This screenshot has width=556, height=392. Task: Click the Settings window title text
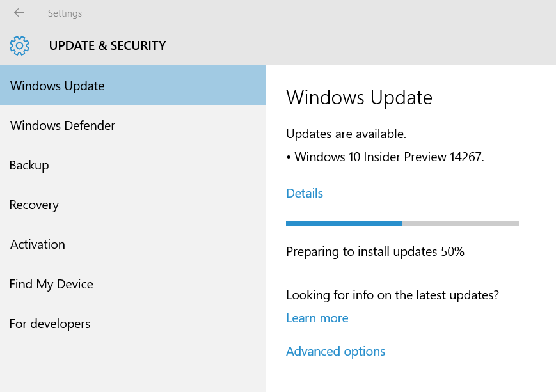click(x=65, y=13)
